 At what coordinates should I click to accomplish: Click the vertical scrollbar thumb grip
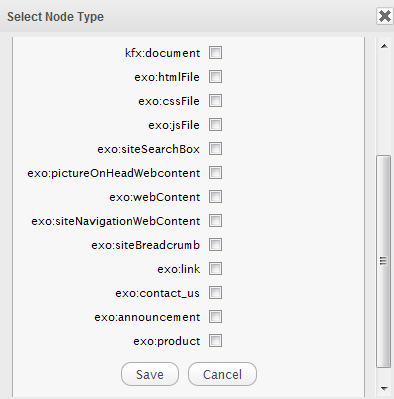pyautogui.click(x=384, y=261)
